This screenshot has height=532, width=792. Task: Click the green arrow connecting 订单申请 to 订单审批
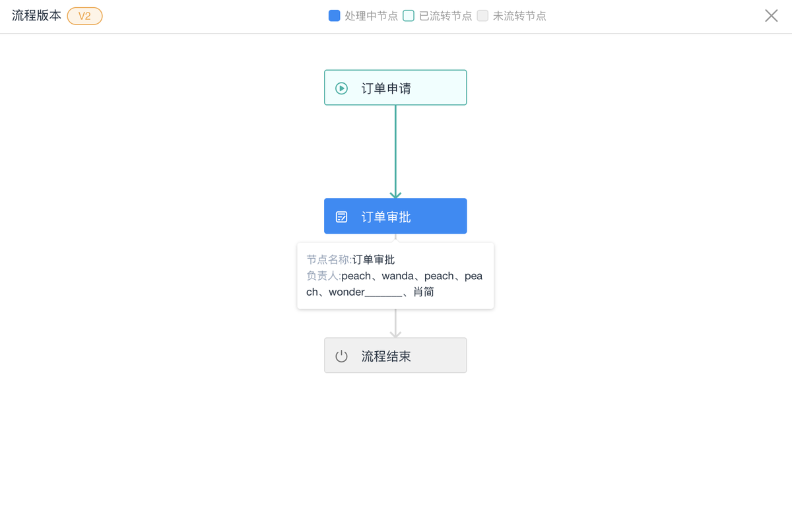pos(395,152)
